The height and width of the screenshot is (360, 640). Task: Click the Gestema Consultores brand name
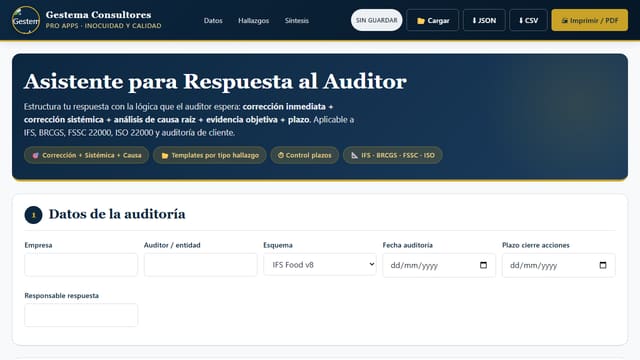point(98,15)
